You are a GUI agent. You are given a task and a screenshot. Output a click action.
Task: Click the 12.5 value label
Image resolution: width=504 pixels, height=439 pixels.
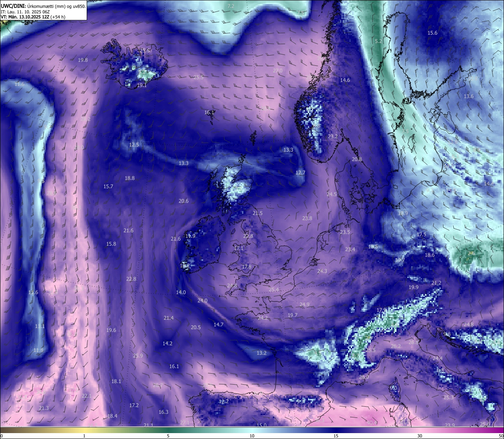(134, 144)
